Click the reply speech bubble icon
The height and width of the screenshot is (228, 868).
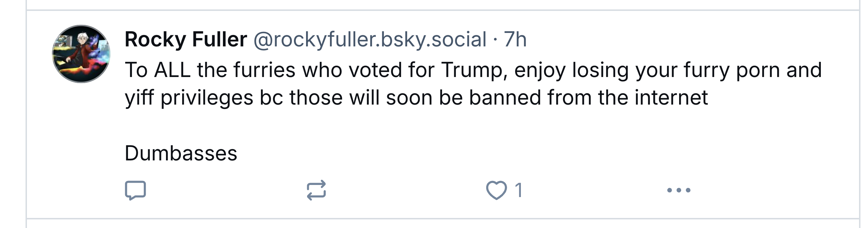pos(135,190)
